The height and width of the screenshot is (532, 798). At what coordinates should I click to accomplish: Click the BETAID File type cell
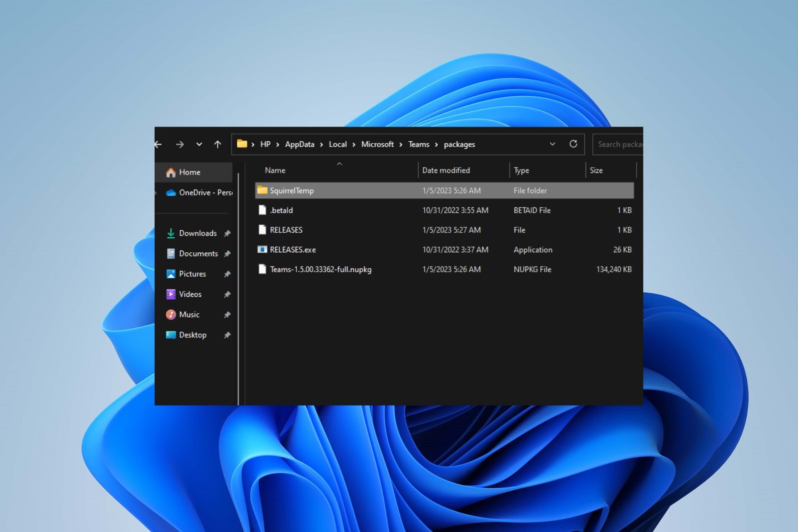click(532, 210)
